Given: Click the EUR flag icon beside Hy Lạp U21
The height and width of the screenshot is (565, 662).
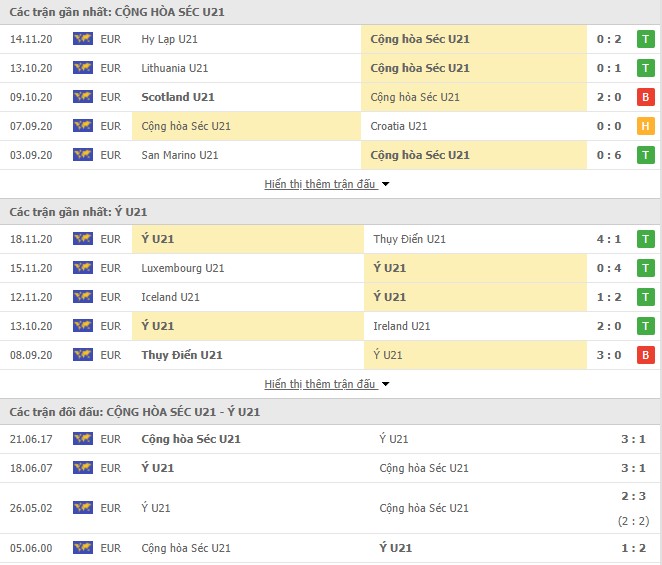Looking at the screenshot, I should tap(83, 39).
